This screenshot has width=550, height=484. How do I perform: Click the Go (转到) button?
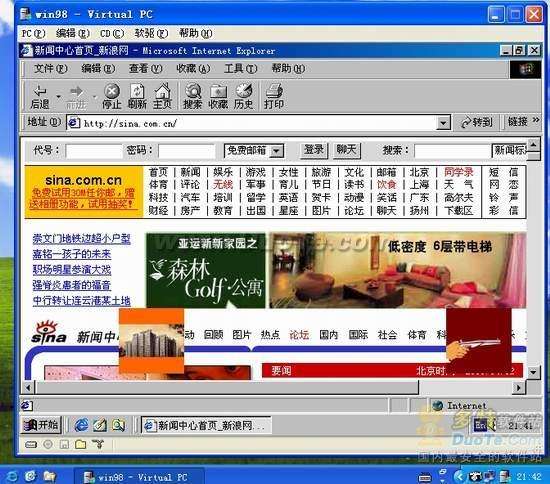[x=477, y=122]
